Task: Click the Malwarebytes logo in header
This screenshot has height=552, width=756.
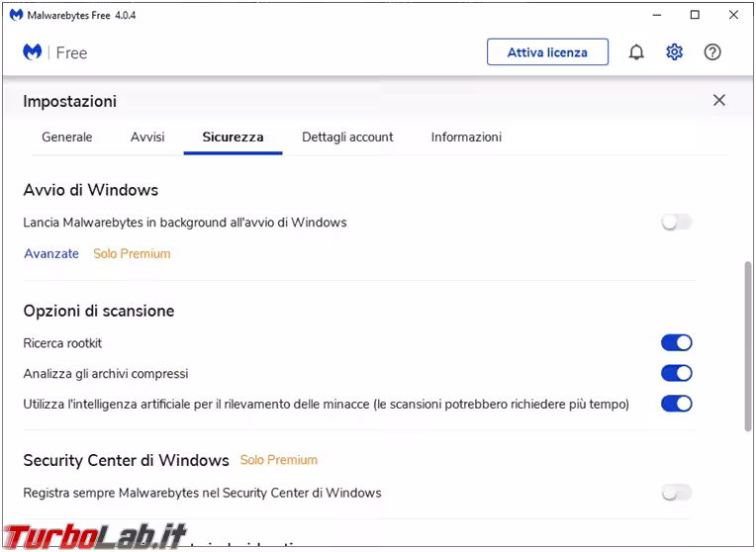Action: click(33, 52)
